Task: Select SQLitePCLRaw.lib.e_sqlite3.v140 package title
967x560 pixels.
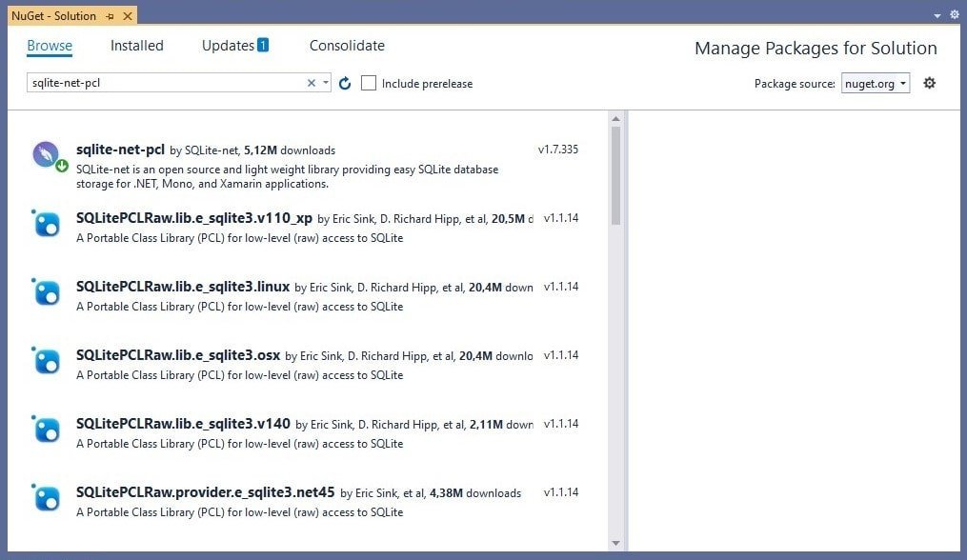Action: tap(183, 423)
